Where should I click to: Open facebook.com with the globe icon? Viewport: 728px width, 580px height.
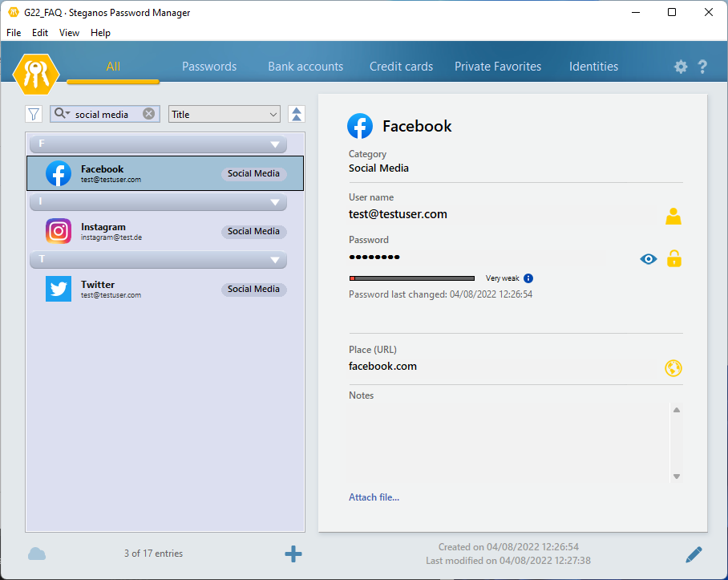coord(673,368)
